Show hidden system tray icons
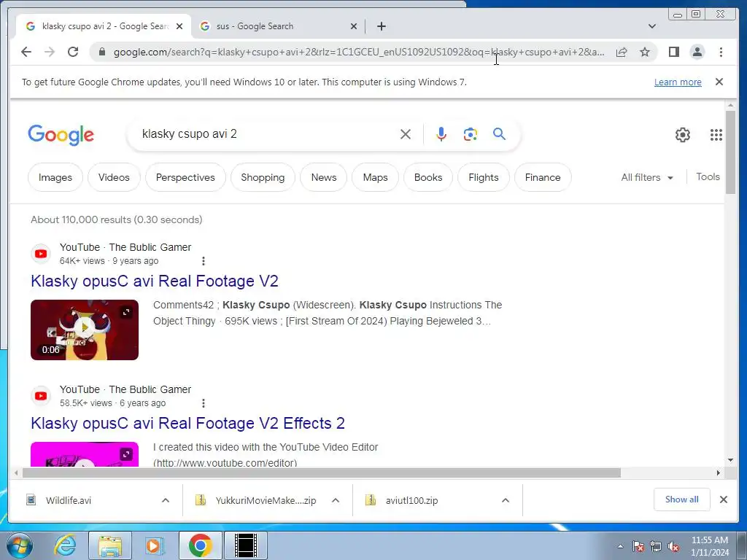 pos(620,546)
